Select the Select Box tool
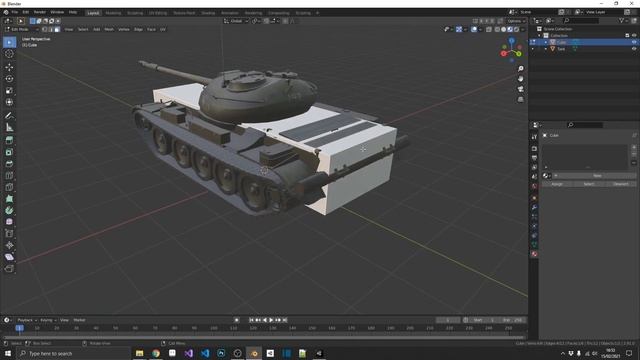This screenshot has height=360, width=640. pos(9,42)
